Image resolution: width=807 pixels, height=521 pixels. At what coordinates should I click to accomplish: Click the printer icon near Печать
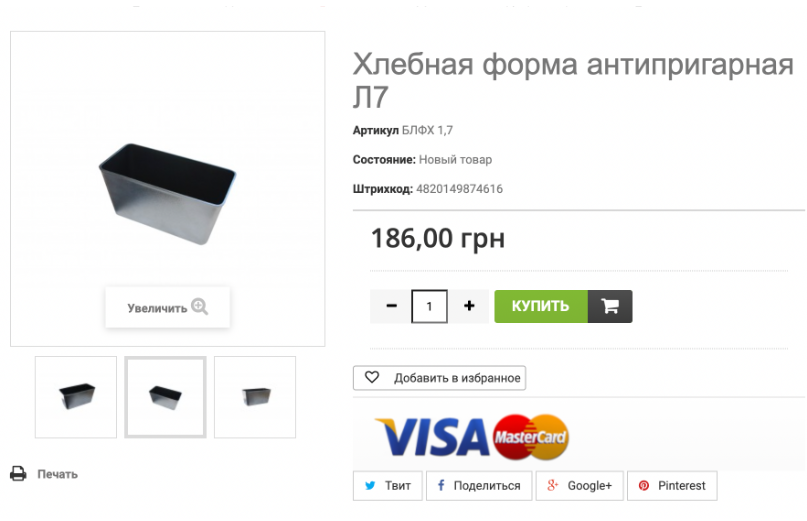(x=18, y=474)
